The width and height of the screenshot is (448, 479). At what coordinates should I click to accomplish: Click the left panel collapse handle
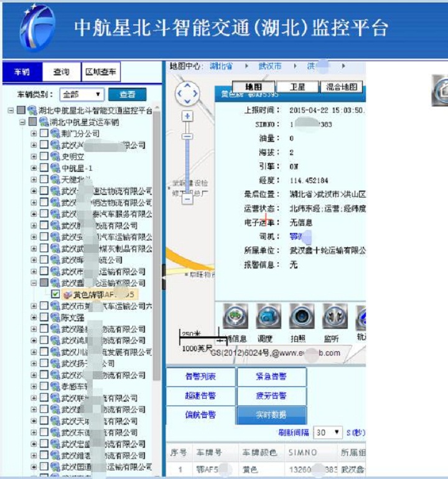click(164, 277)
